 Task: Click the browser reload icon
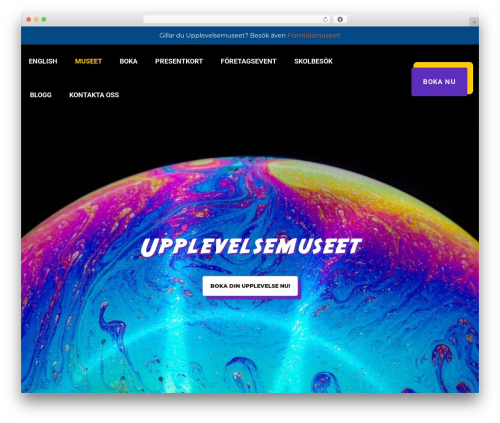click(x=325, y=19)
